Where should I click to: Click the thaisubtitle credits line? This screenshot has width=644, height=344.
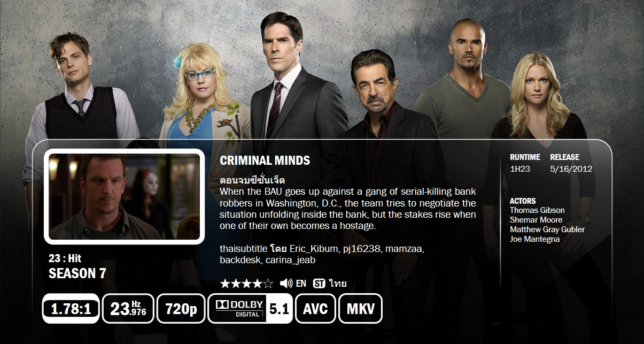(x=322, y=255)
